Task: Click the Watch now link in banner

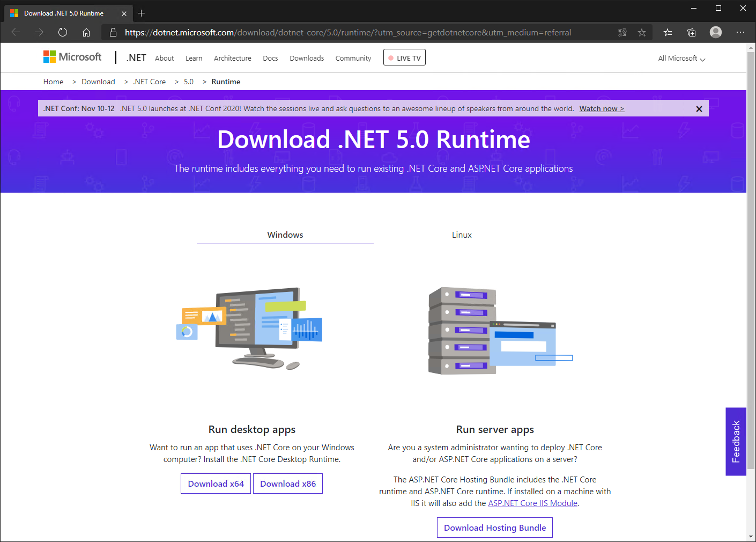Action: point(602,108)
